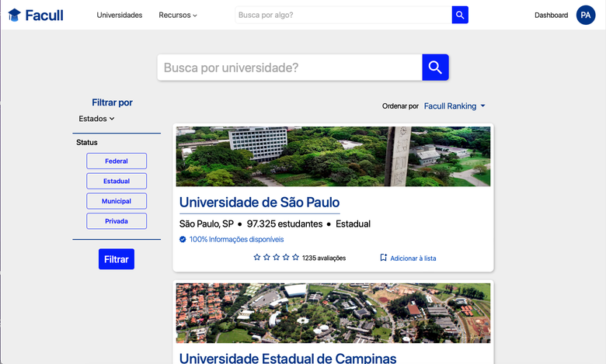This screenshot has height=364, width=606.
Task: Go to Universidades in the navbar
Action: [x=120, y=15]
